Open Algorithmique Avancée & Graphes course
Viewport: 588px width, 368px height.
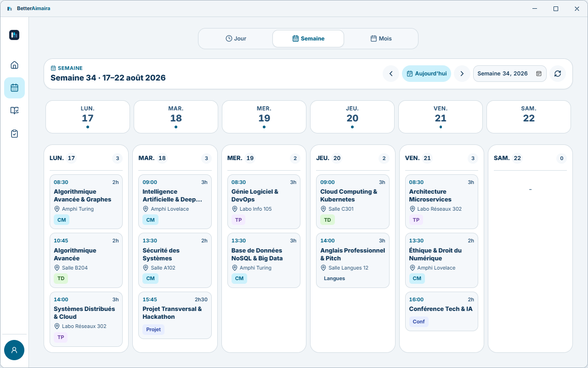coord(86,201)
